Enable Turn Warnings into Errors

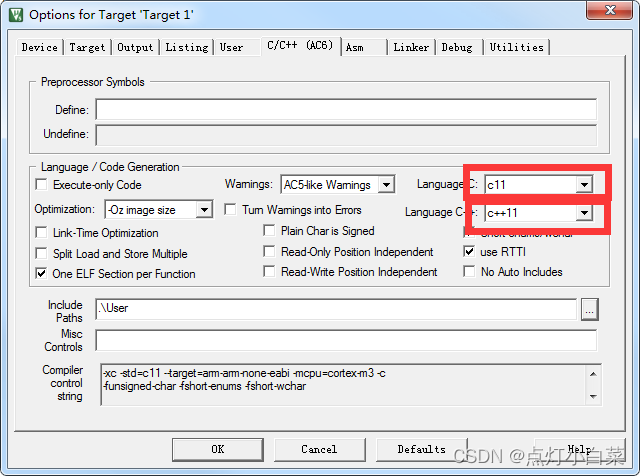(230, 210)
